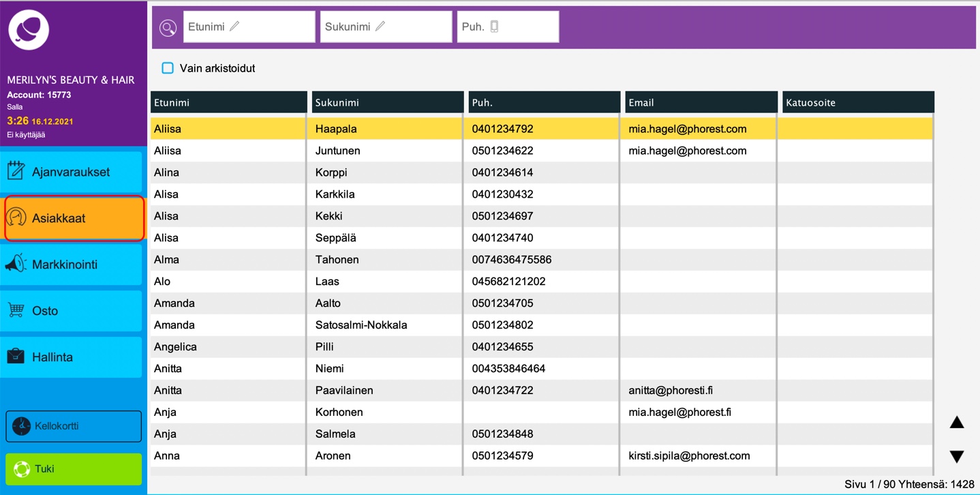Viewport: 980px width, 495px height.
Task: Click the client head icon on Asiakkaat
Action: click(x=16, y=217)
